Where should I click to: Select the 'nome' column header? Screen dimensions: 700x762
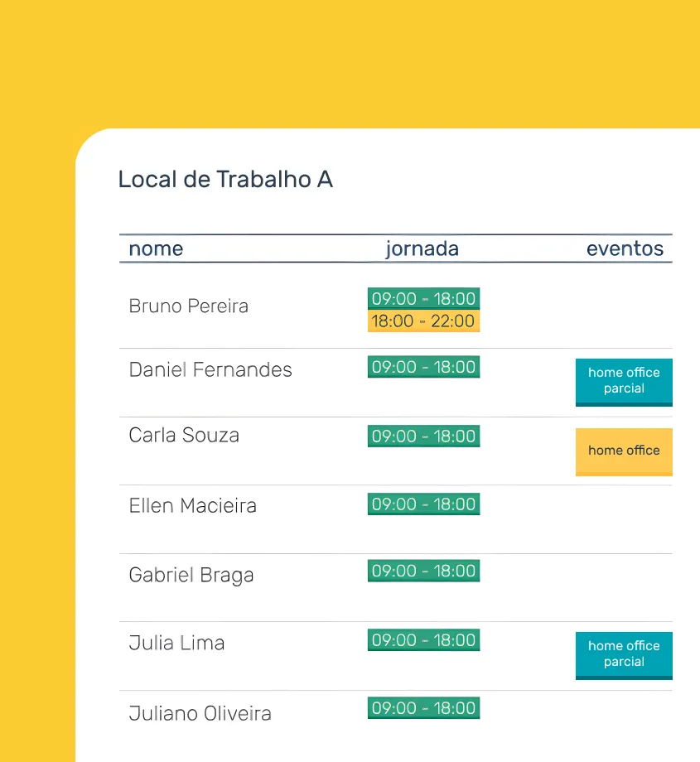click(x=156, y=248)
